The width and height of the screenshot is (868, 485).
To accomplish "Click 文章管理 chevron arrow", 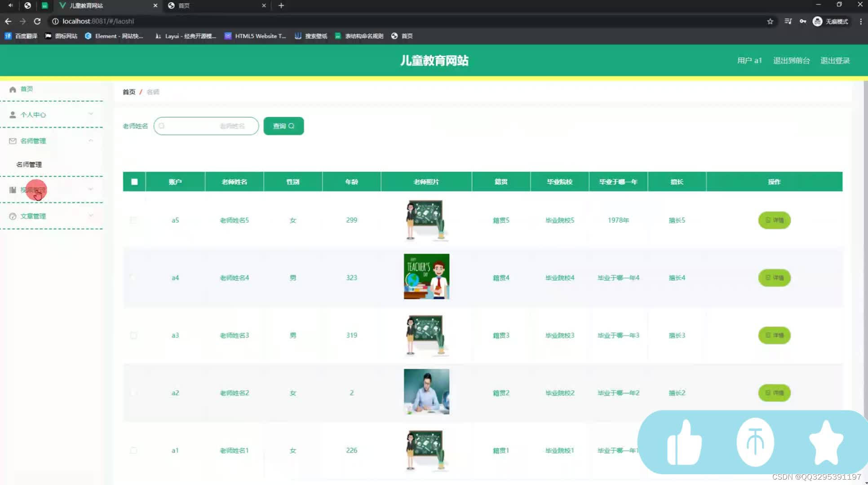I will 91,216.
